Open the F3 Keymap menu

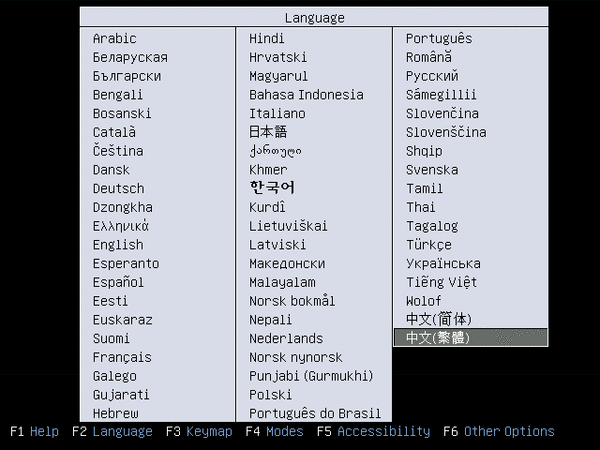point(199,432)
